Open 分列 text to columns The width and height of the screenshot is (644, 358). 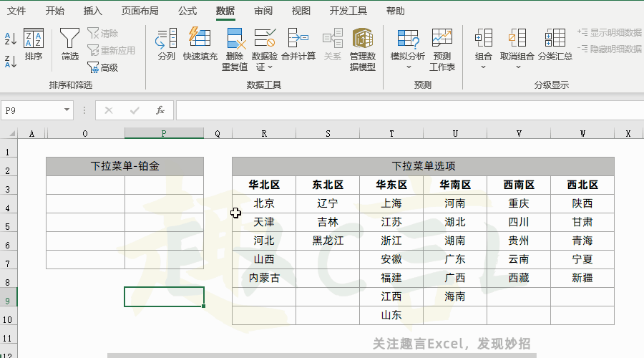pos(166,44)
